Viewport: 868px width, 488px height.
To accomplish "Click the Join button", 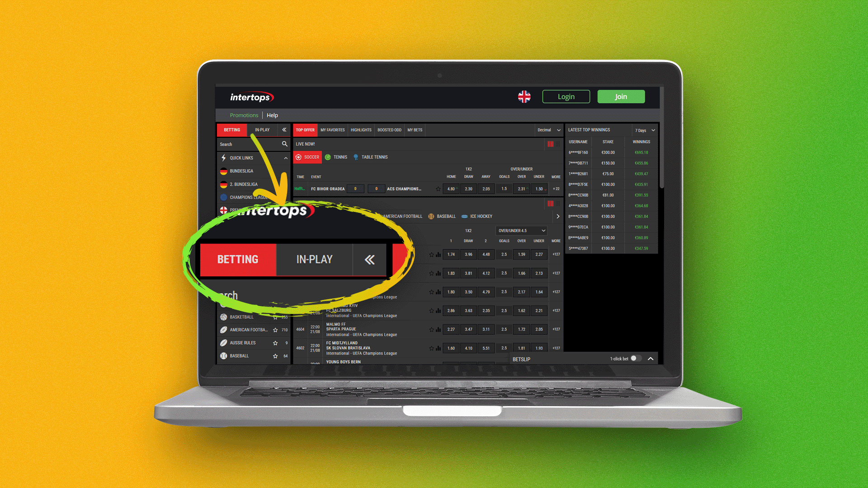I will click(x=621, y=96).
